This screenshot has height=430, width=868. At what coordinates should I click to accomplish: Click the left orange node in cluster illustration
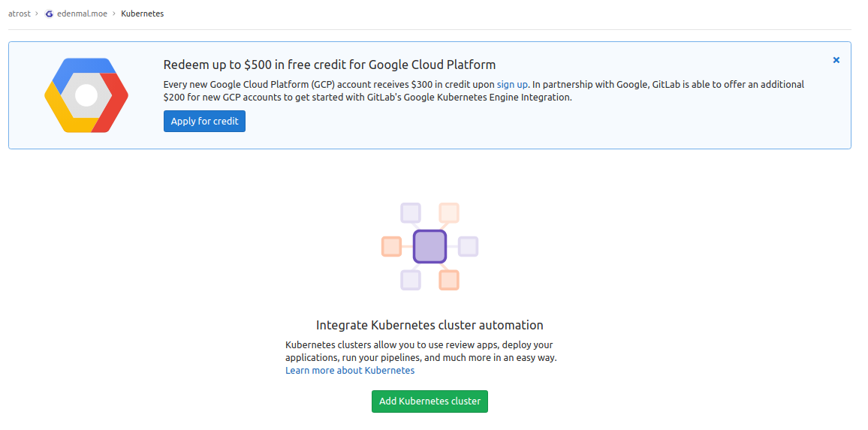391,246
